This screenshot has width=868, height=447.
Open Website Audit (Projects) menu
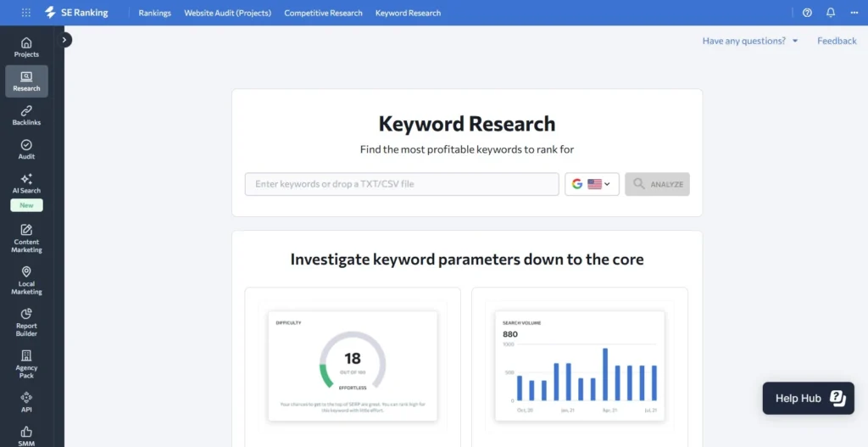227,13
